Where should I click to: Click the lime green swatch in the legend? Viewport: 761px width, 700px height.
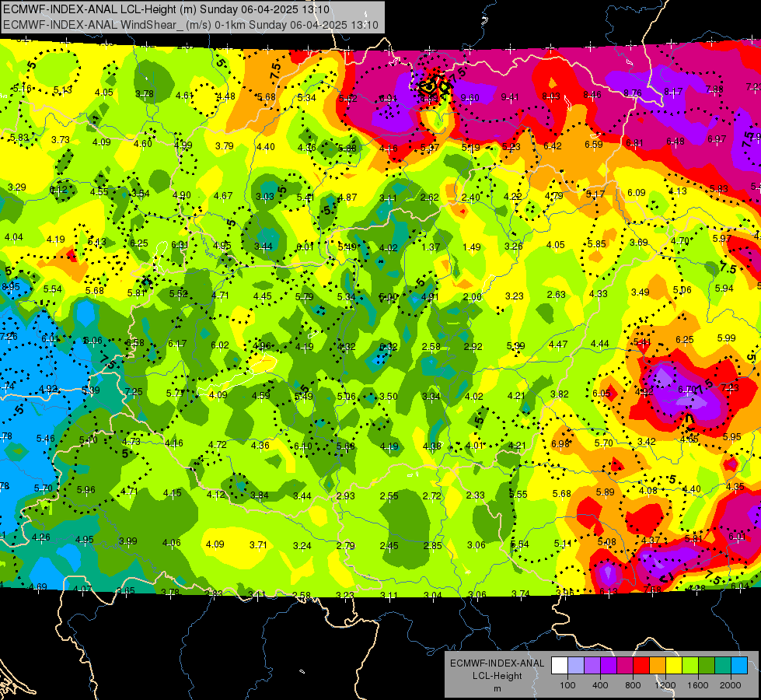[690, 666]
